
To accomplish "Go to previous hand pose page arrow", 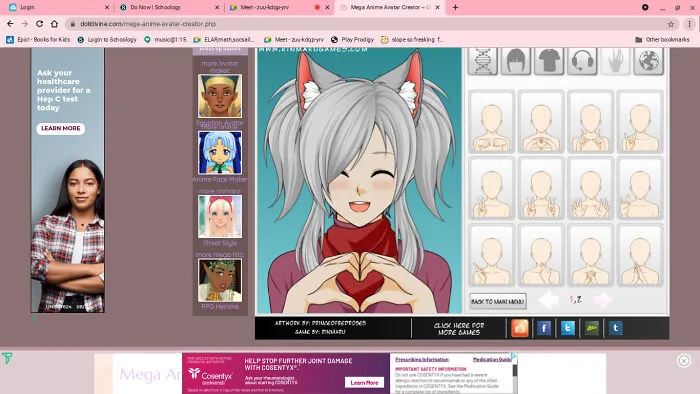I will [x=548, y=300].
